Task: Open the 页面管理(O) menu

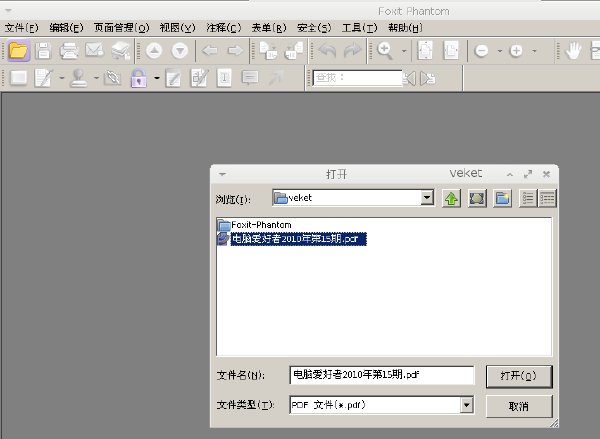Action: click(x=121, y=28)
